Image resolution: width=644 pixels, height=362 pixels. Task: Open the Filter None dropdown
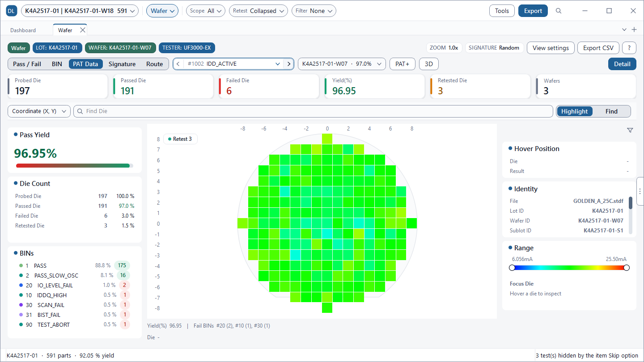click(314, 11)
